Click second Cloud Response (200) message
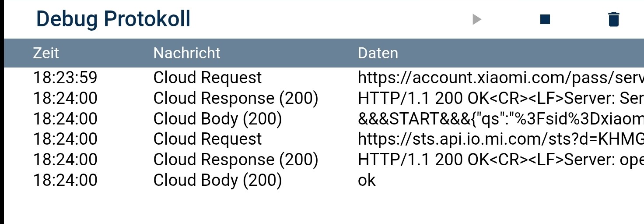The height and width of the screenshot is (224, 644). point(235,160)
